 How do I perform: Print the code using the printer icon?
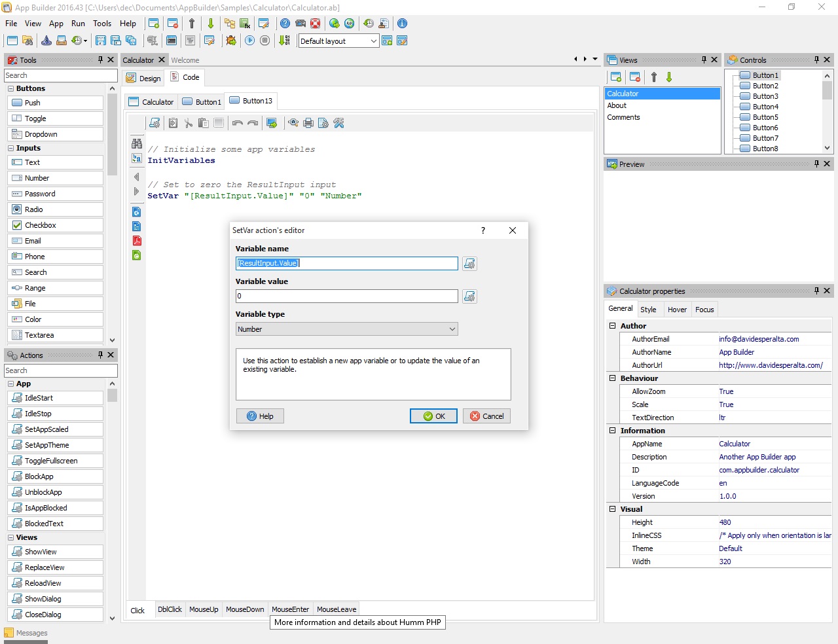tap(308, 123)
